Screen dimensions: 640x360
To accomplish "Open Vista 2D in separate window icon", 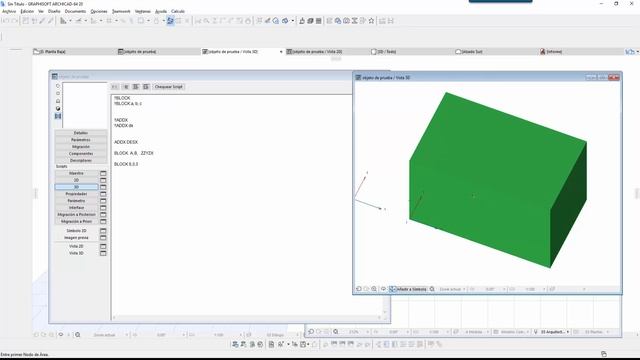I will (x=103, y=247).
